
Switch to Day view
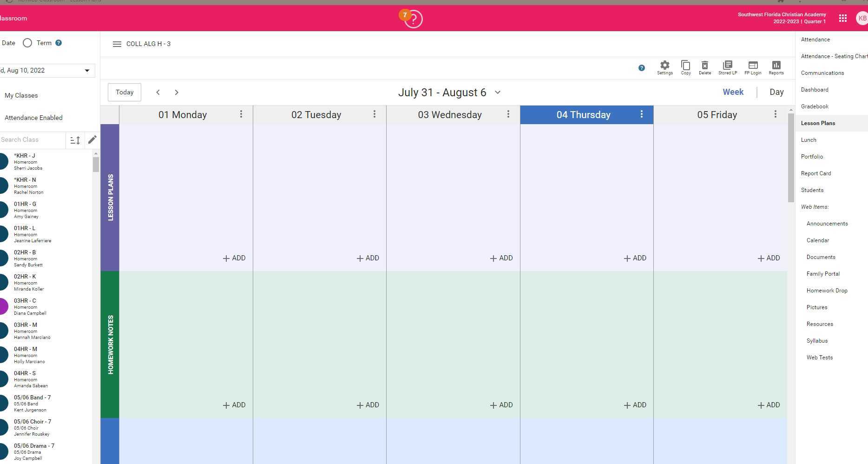[x=776, y=92]
